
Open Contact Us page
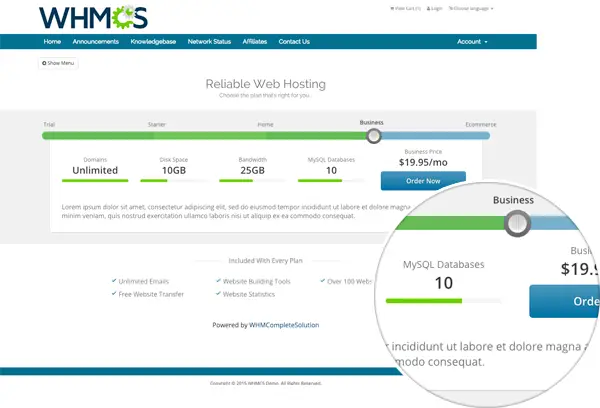pos(294,41)
